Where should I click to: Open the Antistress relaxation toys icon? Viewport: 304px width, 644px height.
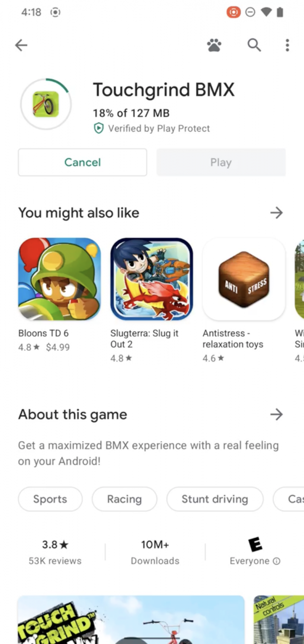point(244,279)
